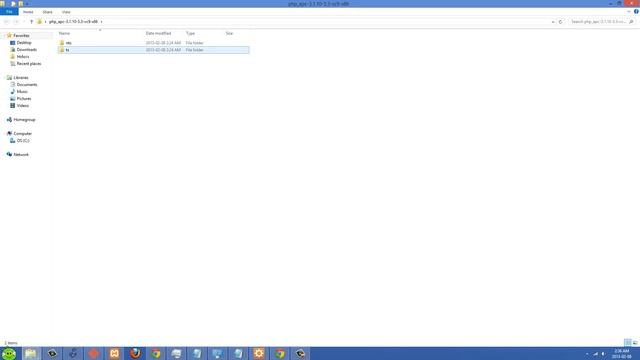Open Firefox from taskbar

coord(135,353)
